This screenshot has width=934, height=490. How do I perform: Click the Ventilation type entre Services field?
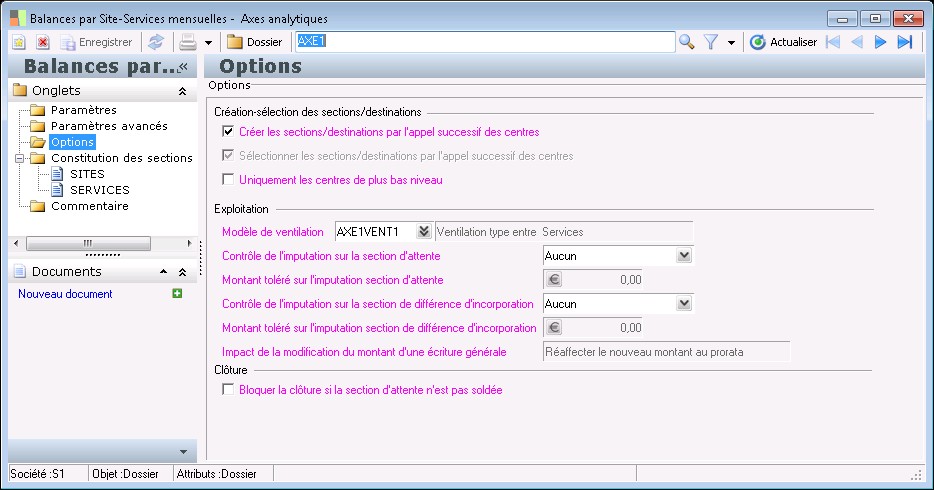[564, 232]
